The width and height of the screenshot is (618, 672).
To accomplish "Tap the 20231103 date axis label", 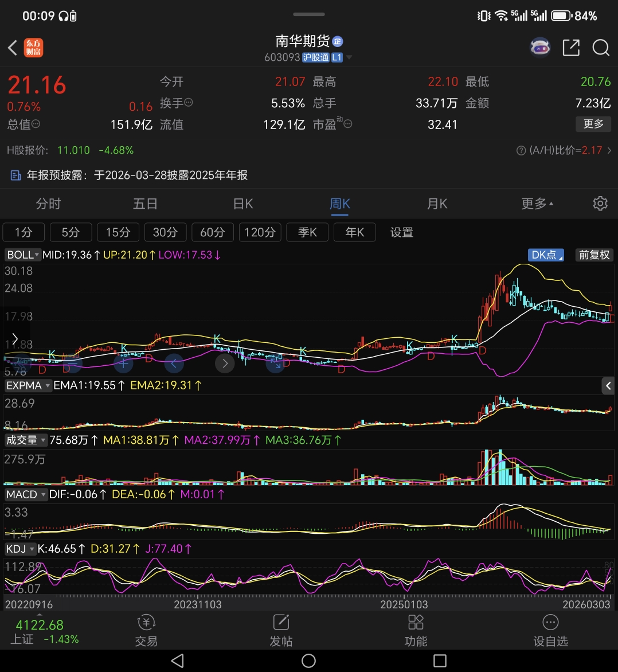I will click(x=198, y=604).
